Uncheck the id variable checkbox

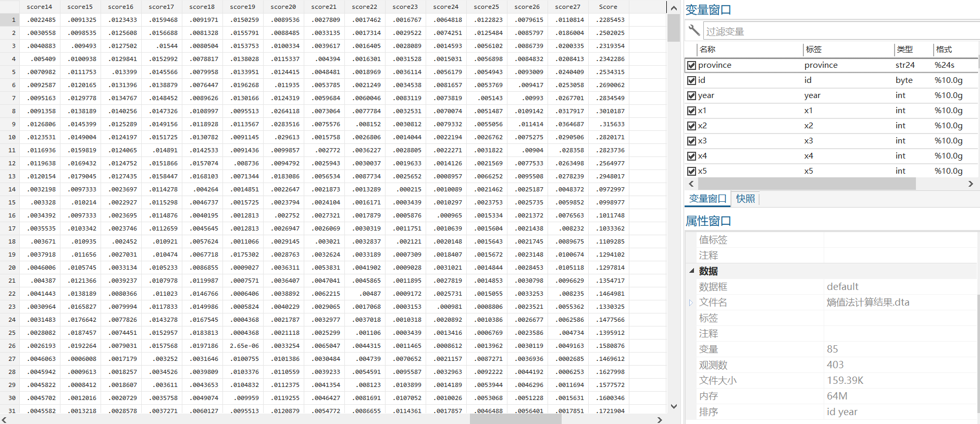coord(691,80)
